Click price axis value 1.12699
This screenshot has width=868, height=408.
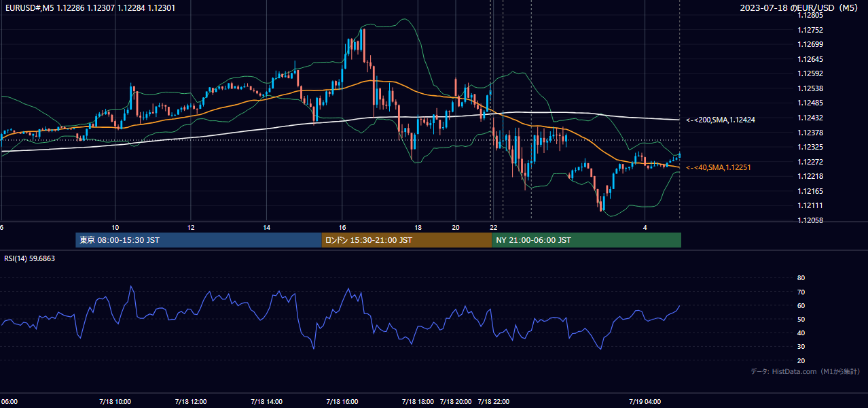[810, 44]
